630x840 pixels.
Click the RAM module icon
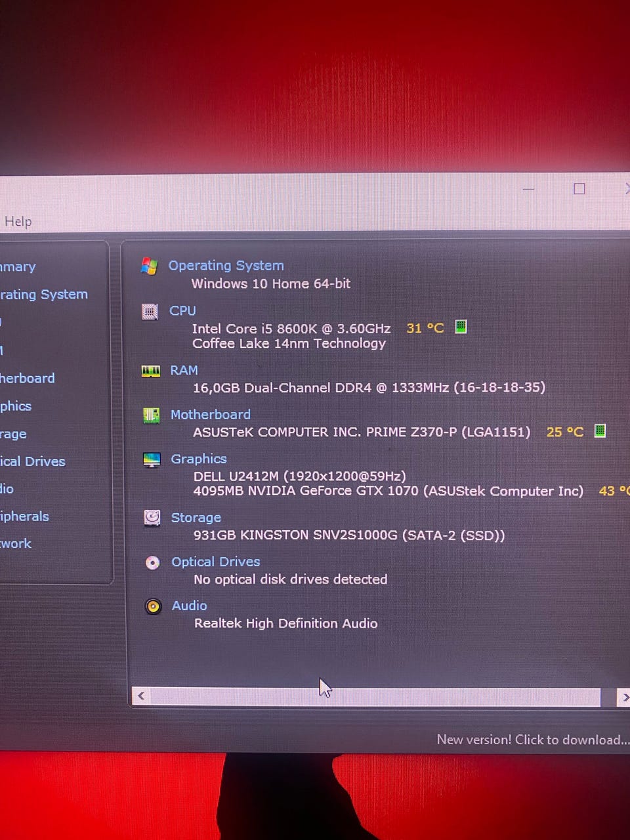(x=151, y=371)
